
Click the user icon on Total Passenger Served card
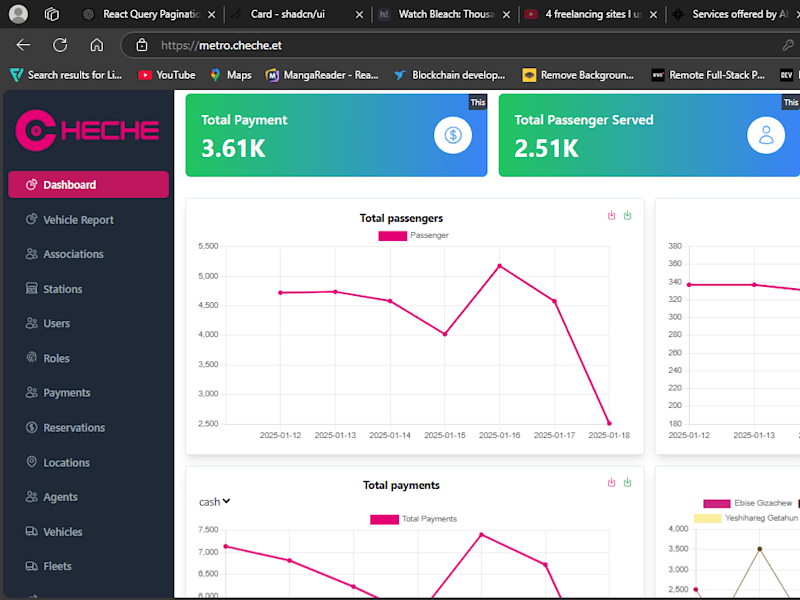[766, 135]
